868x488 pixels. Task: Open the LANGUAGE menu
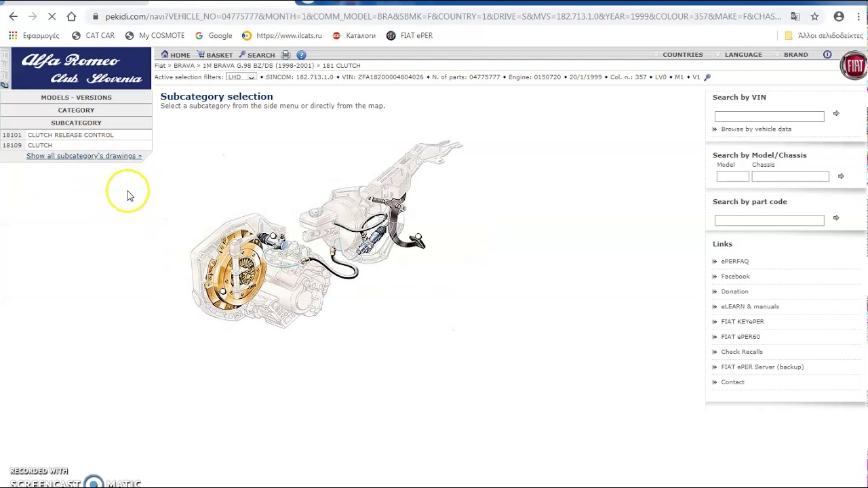[743, 55]
